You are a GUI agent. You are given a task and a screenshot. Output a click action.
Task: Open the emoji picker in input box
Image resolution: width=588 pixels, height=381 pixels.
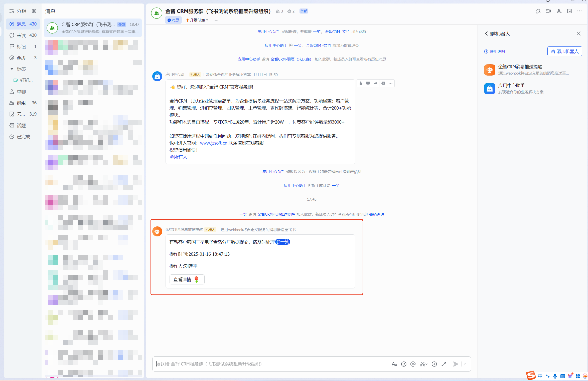(x=404, y=364)
